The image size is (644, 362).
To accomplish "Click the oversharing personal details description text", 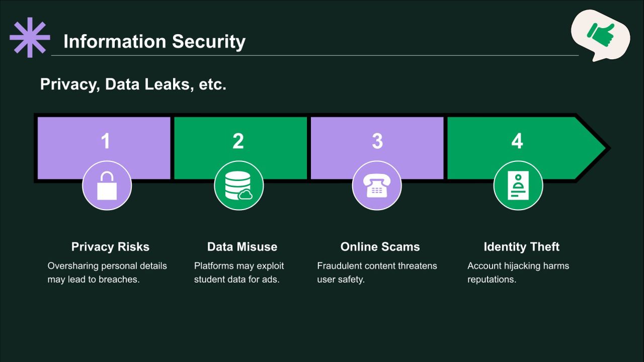I will [x=107, y=273].
